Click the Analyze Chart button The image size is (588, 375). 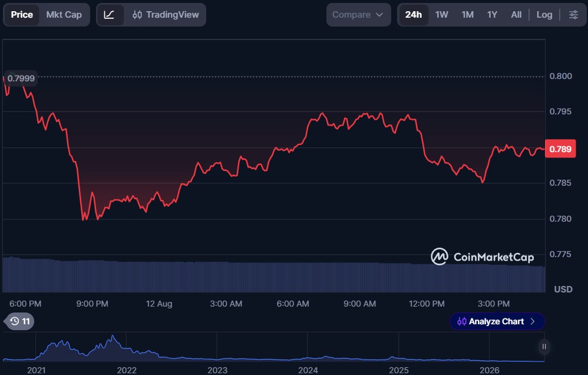(497, 321)
